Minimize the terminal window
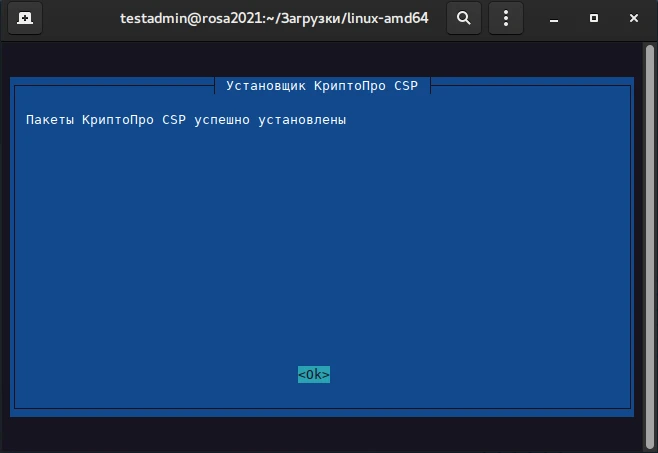658x453 pixels. coord(554,18)
